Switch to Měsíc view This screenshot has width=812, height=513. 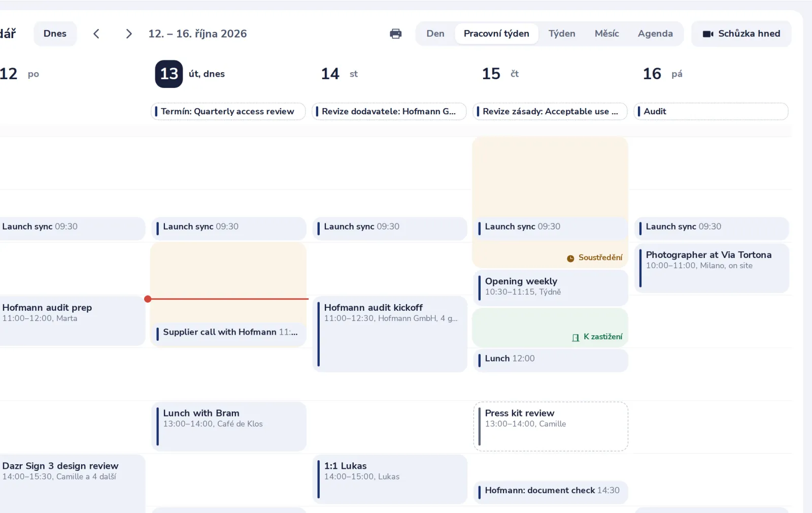tap(606, 34)
